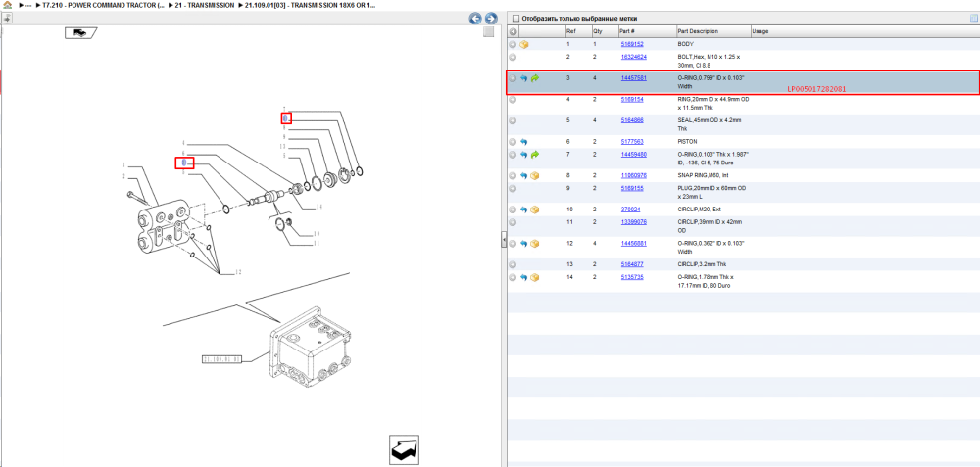Click the pointing-hand icon above the drawing
The image size is (980, 467).
point(80,33)
